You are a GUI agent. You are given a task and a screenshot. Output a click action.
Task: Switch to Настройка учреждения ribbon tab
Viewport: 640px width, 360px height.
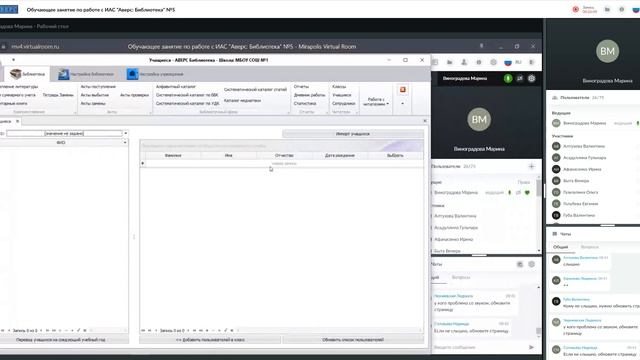coord(156,74)
